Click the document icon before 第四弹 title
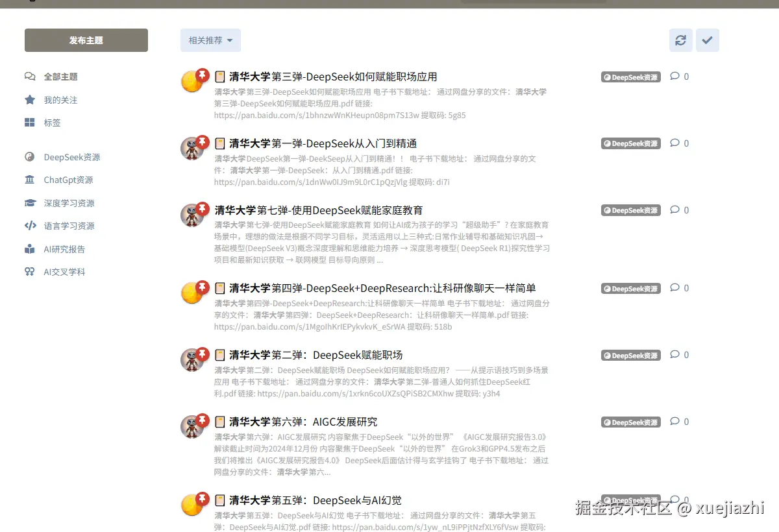The image size is (779, 532). pos(220,288)
